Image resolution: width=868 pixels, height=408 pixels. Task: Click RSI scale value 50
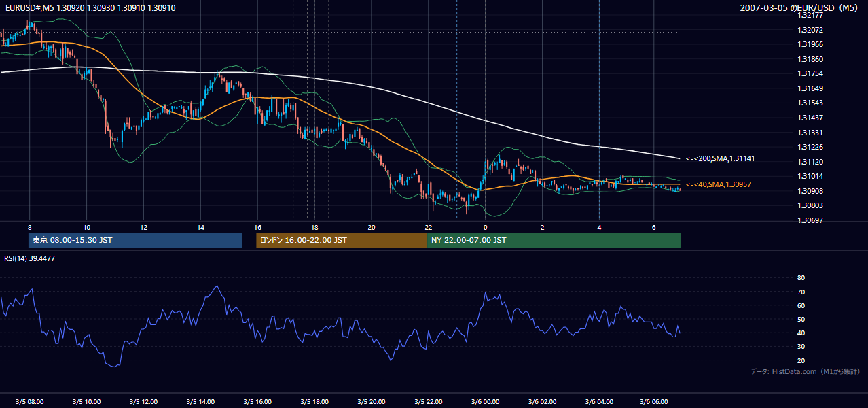[x=801, y=319]
